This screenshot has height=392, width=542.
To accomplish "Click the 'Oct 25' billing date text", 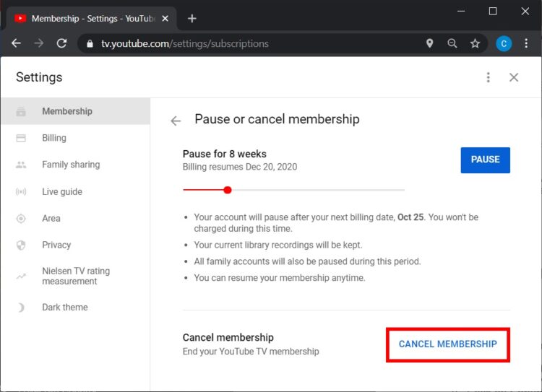I will point(410,217).
